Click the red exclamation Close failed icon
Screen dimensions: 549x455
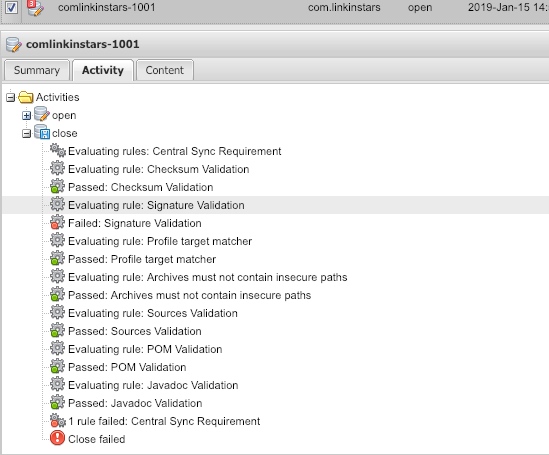pos(57,438)
